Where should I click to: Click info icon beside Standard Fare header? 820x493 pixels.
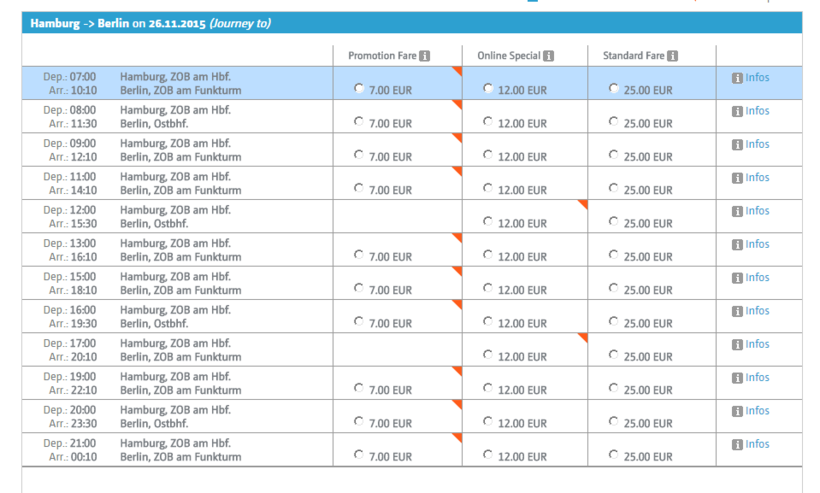pos(672,56)
